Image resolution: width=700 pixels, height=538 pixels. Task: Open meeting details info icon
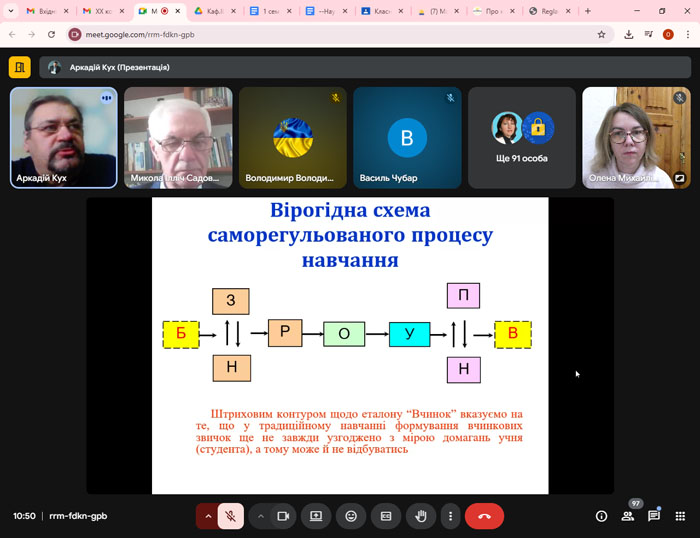click(x=601, y=516)
